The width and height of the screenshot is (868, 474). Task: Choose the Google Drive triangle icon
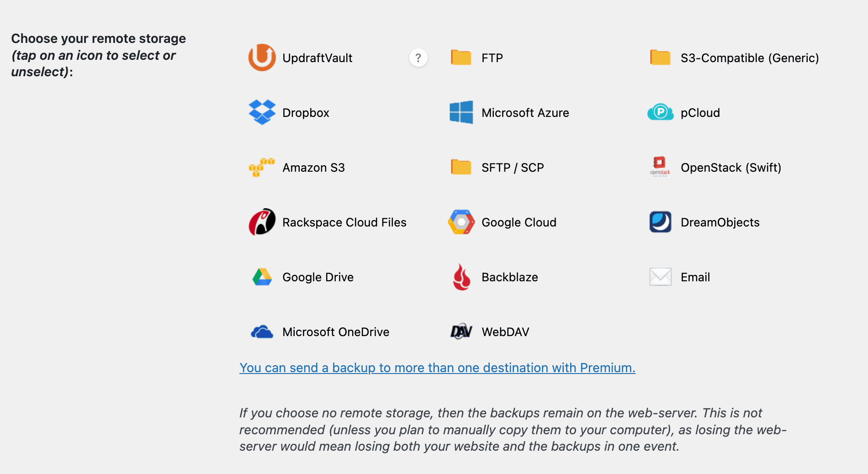click(262, 277)
